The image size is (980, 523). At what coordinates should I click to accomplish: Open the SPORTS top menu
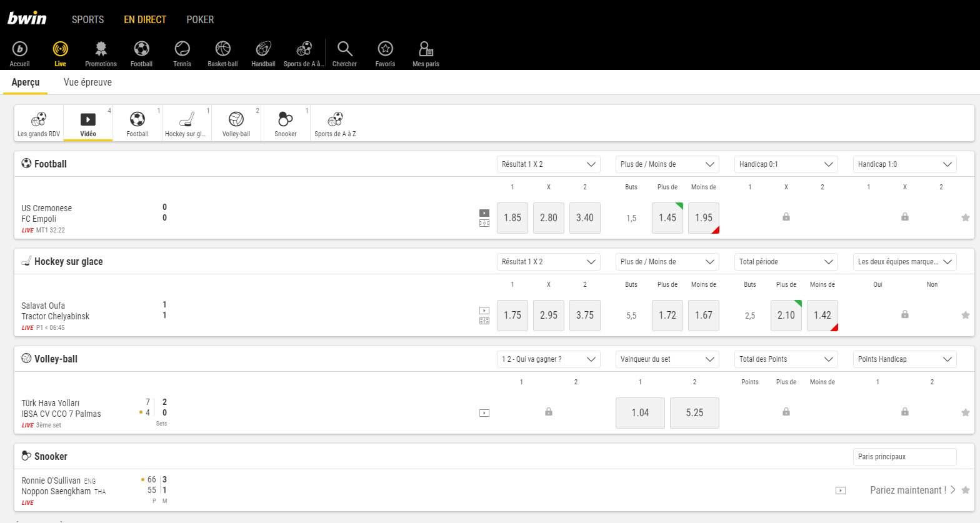tap(87, 19)
